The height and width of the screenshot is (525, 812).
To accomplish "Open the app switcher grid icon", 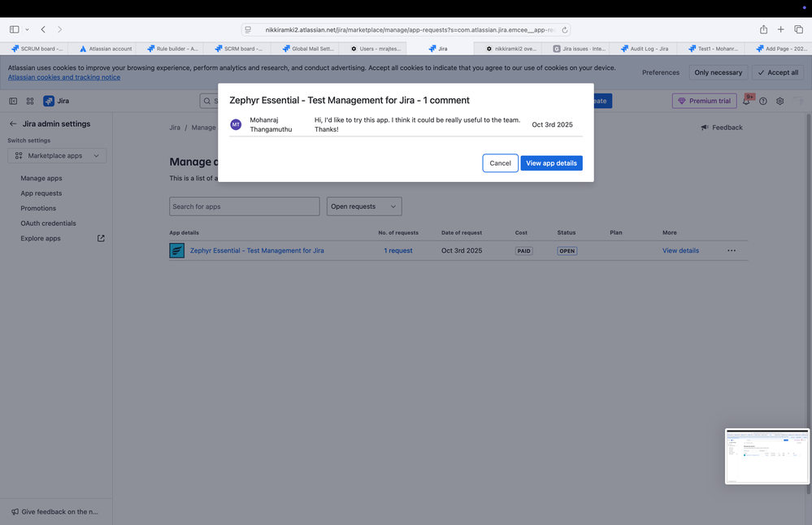I will point(30,100).
